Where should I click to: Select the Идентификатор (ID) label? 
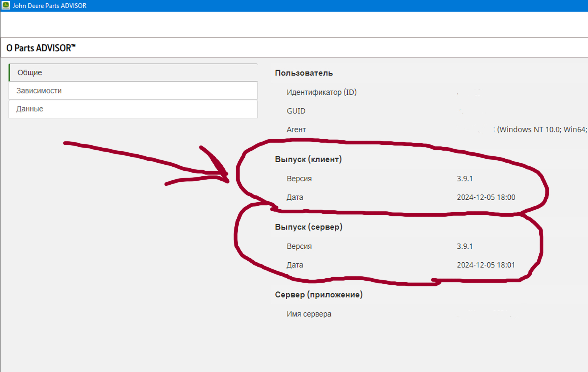(x=321, y=92)
